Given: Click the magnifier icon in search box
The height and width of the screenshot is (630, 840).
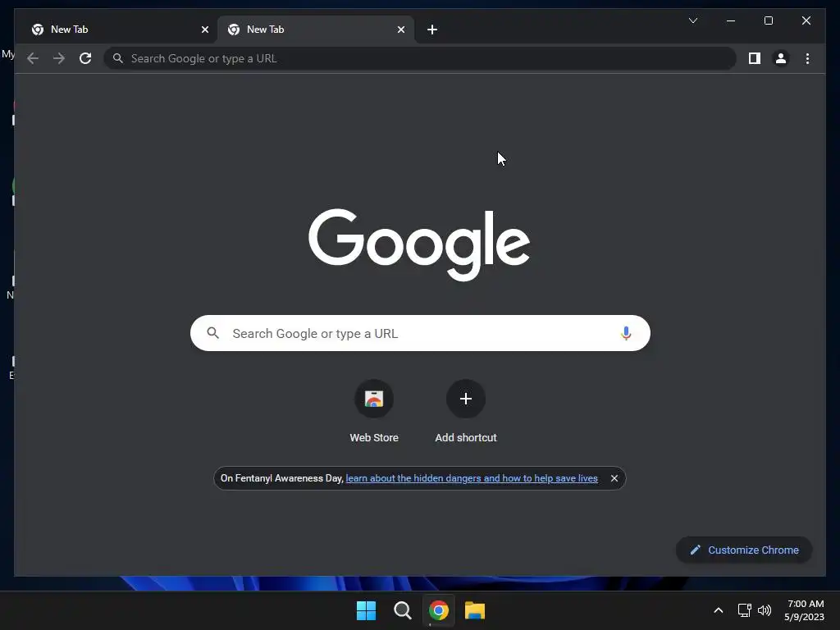Looking at the screenshot, I should click(x=212, y=333).
